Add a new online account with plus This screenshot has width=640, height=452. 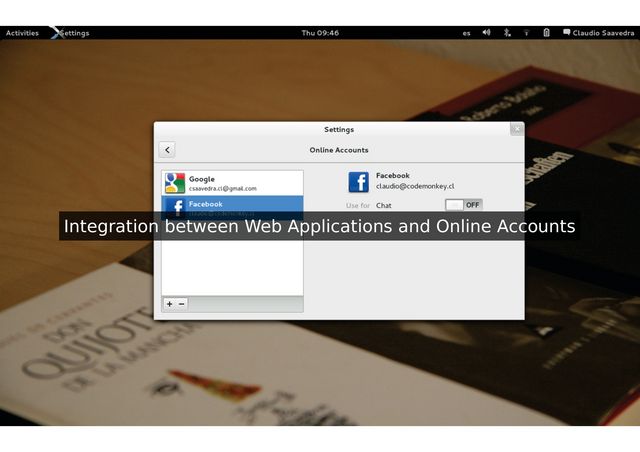(x=169, y=303)
